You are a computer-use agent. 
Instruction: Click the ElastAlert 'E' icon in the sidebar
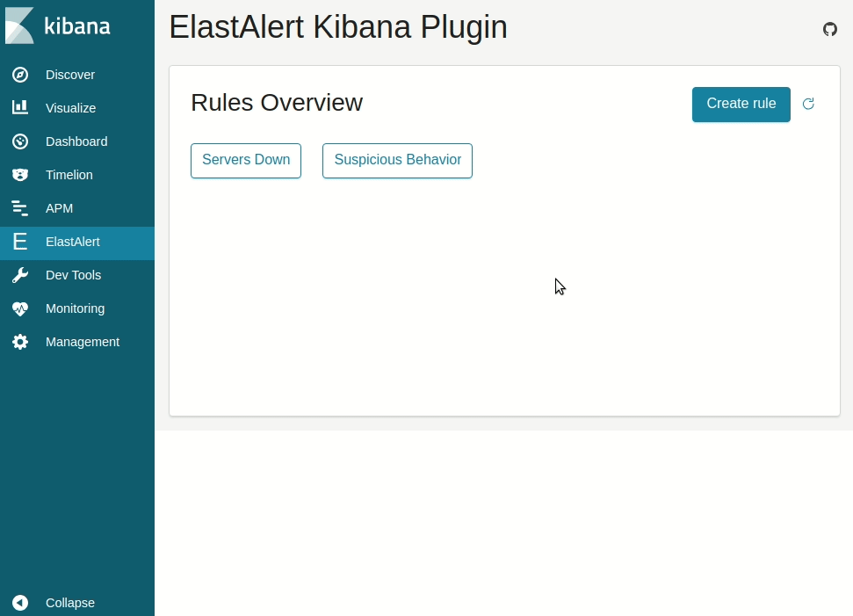click(x=20, y=242)
